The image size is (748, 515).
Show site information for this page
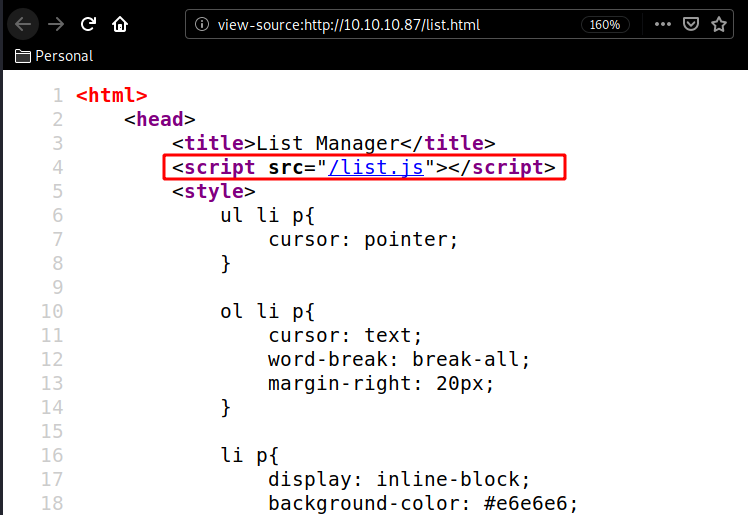coord(201,24)
